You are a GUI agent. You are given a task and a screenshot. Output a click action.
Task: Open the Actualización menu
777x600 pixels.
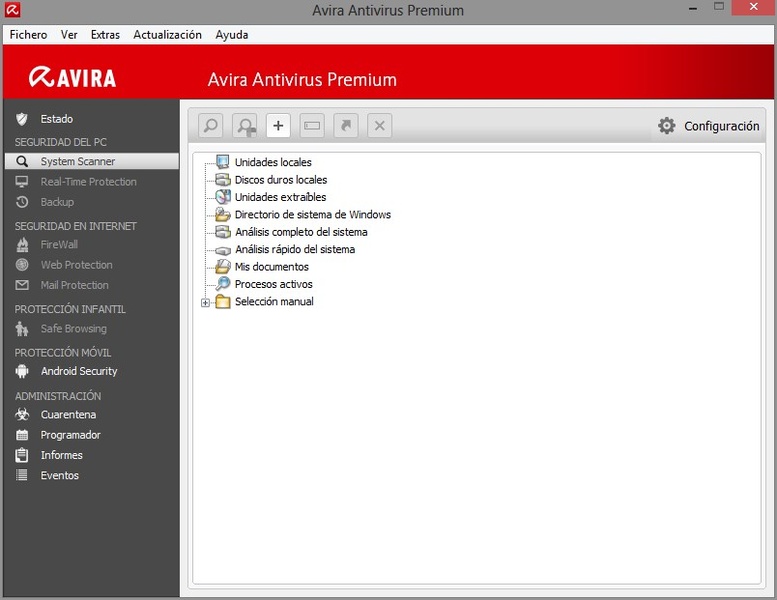click(167, 35)
